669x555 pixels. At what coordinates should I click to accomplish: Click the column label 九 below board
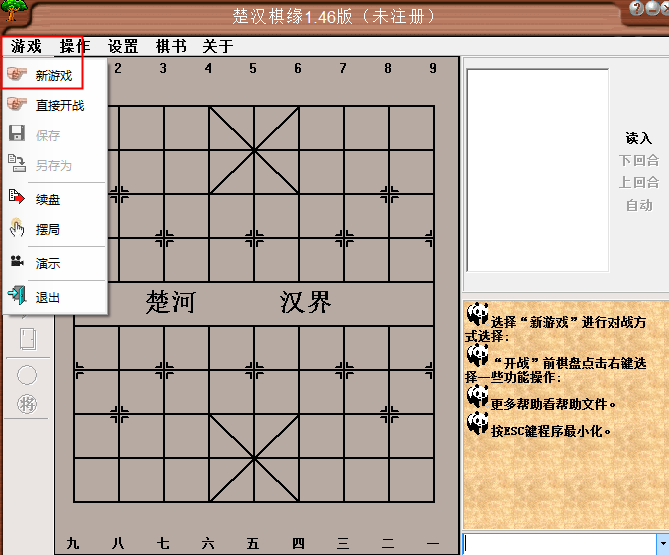click(73, 543)
